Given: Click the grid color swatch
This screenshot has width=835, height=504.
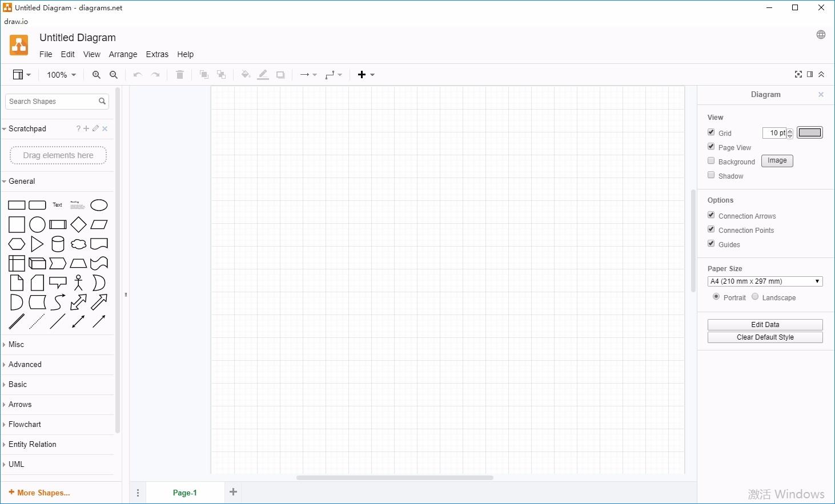Looking at the screenshot, I should 810,132.
